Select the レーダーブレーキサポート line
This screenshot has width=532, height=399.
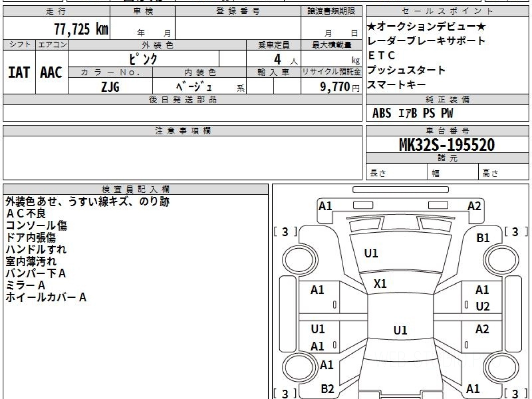point(426,41)
